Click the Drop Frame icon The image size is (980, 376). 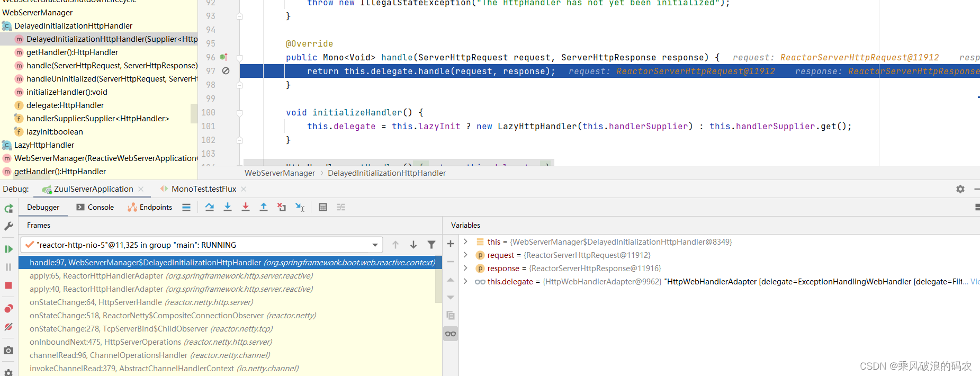pos(282,207)
